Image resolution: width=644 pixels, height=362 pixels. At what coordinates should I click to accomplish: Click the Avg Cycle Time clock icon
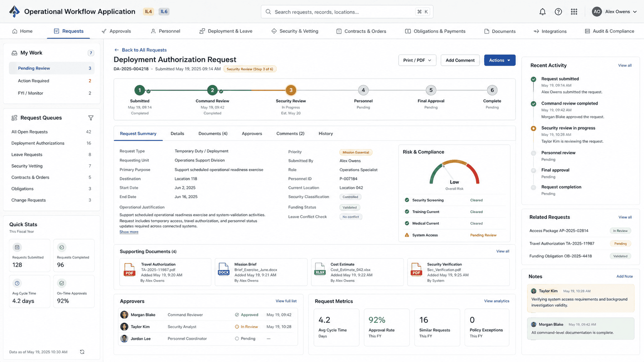coord(17,283)
